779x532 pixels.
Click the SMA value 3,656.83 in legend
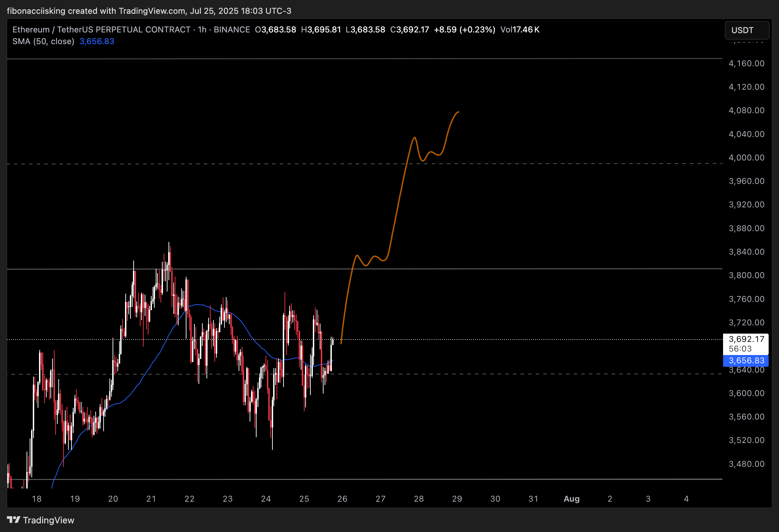click(97, 41)
